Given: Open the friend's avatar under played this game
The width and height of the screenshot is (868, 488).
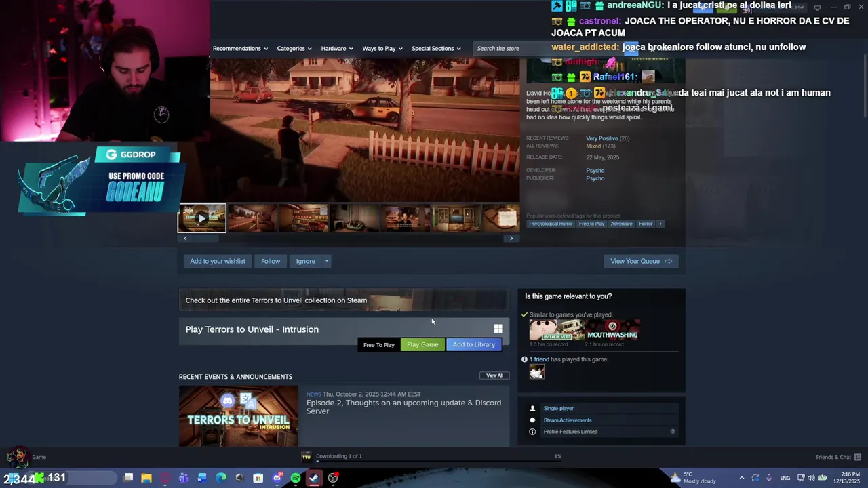Looking at the screenshot, I should point(536,371).
